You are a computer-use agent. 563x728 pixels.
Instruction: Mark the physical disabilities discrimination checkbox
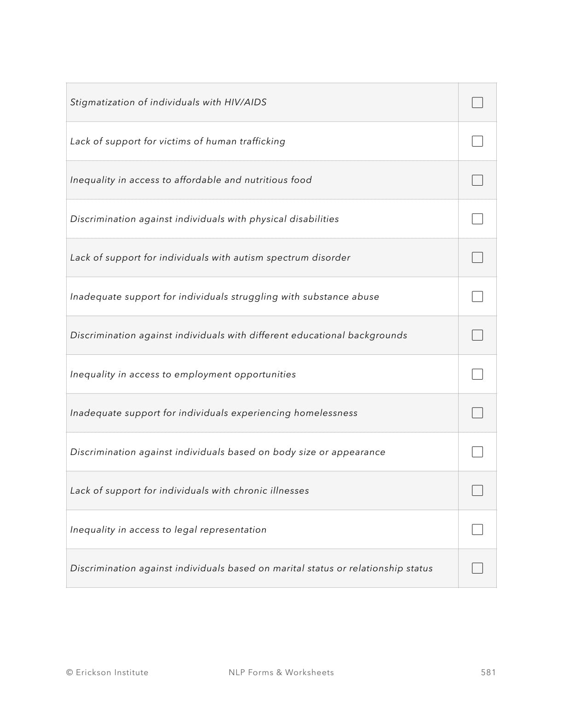477,219
